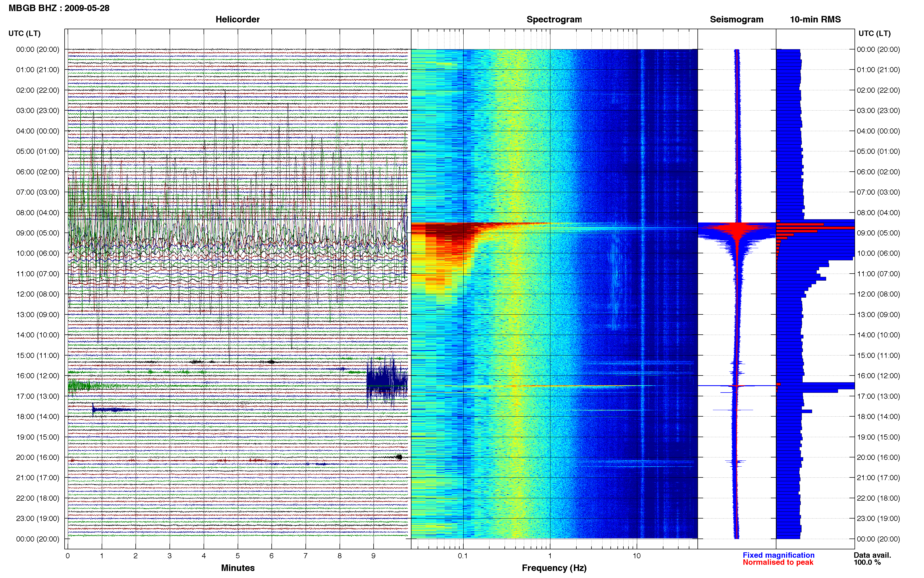
Task: Select the Helicorder panel heading
Action: pyautogui.click(x=237, y=19)
